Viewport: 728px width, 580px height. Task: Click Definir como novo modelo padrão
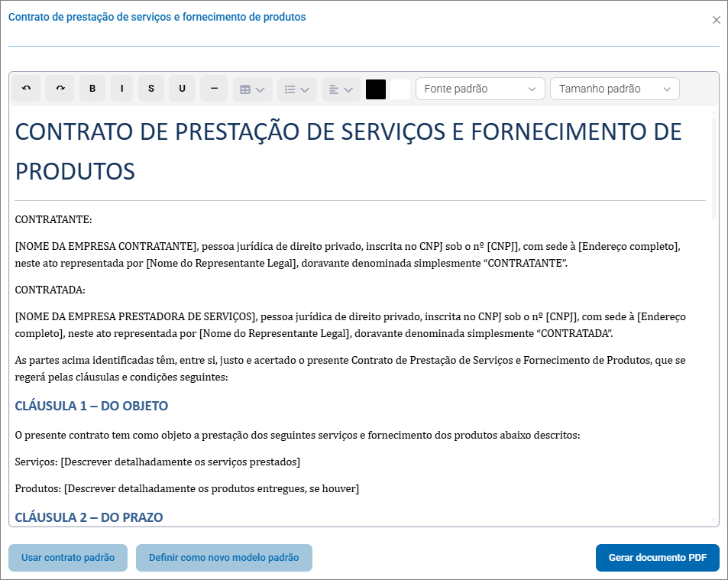coord(224,558)
